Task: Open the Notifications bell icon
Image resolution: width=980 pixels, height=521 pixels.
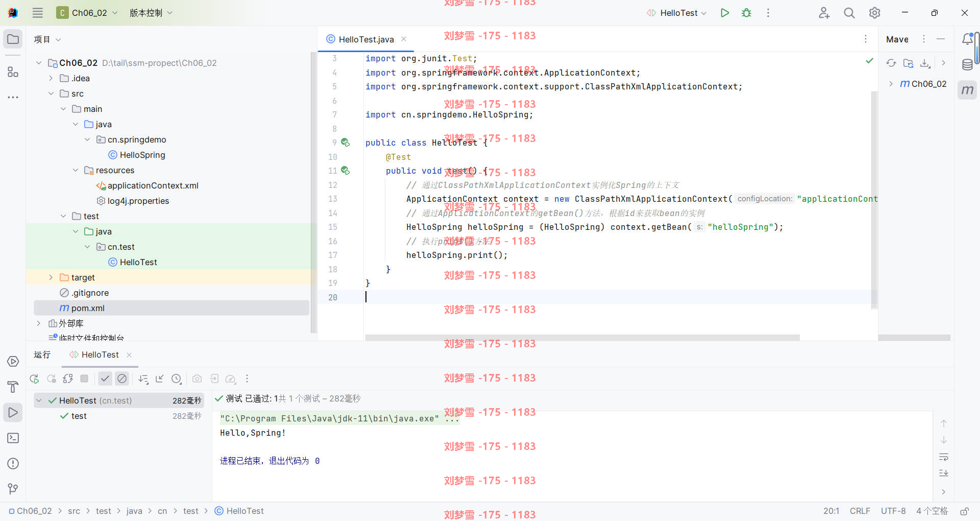Action: pyautogui.click(x=967, y=39)
